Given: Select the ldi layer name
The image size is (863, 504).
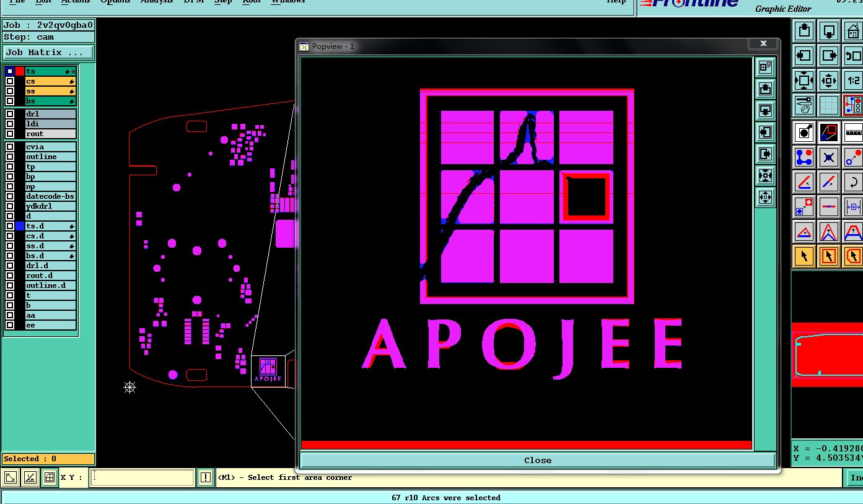Looking at the screenshot, I should point(50,124).
